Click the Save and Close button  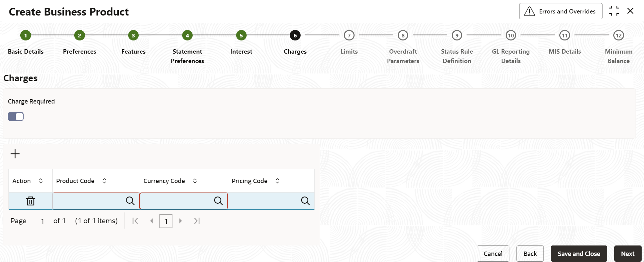[579, 254]
